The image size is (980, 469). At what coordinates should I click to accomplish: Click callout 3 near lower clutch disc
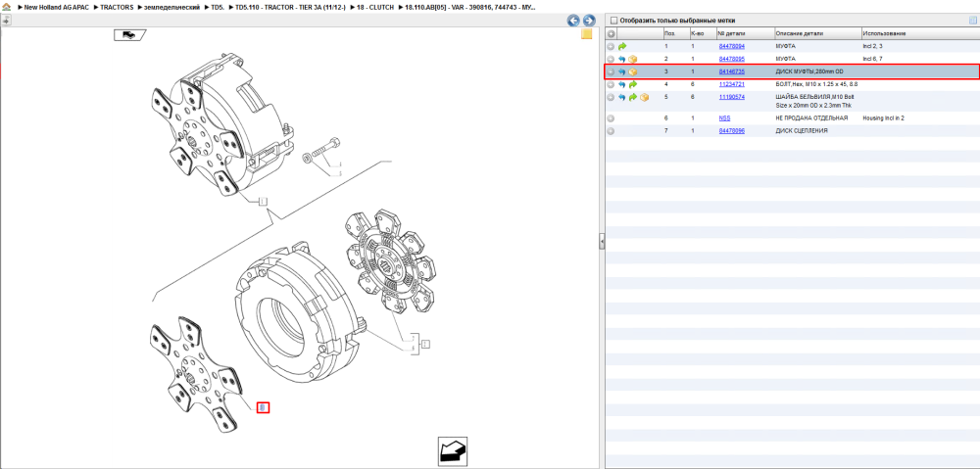(x=263, y=407)
